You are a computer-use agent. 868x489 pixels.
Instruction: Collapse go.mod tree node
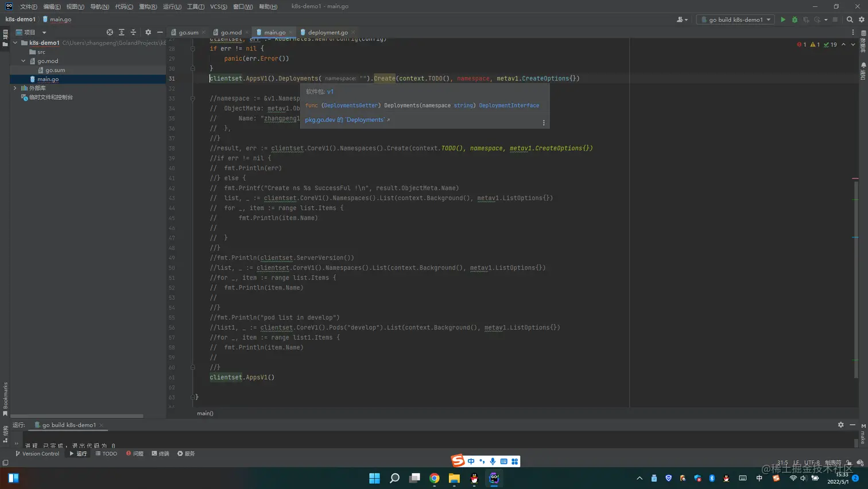(24, 61)
